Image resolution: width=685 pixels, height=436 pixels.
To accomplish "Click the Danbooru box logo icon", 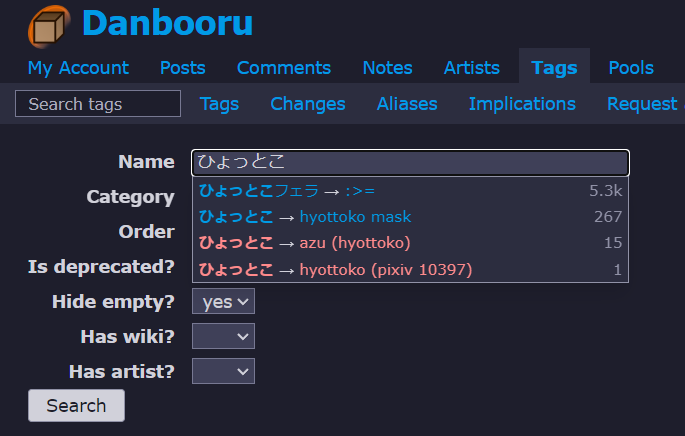I will click(x=49, y=26).
